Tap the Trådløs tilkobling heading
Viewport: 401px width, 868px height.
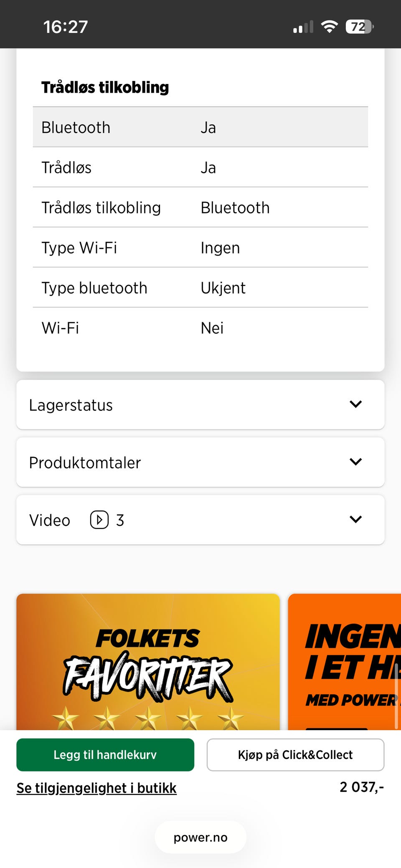[105, 87]
